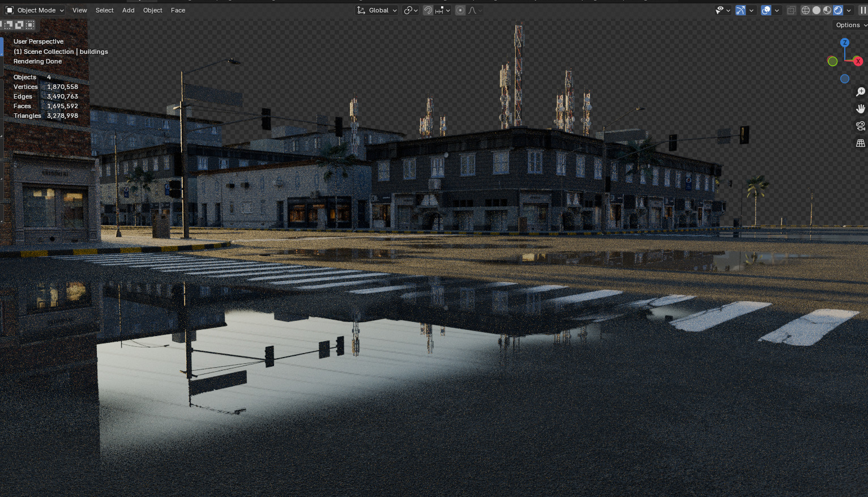This screenshot has height=497, width=868.
Task: Open the View menu
Action: [x=80, y=10]
